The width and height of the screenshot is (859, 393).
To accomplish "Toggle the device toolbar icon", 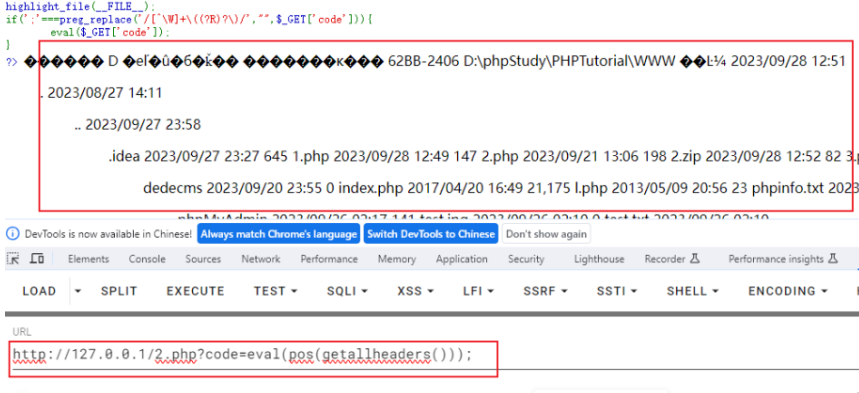I will click(37, 259).
